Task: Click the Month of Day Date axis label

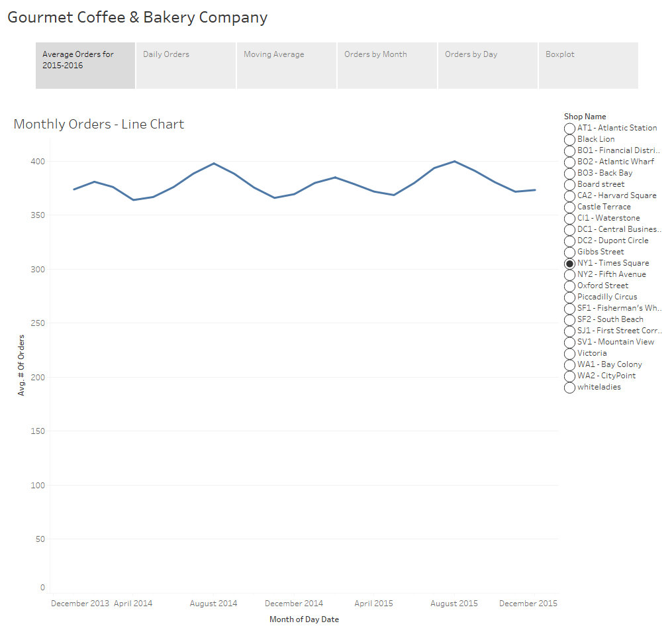Action: pos(304,619)
